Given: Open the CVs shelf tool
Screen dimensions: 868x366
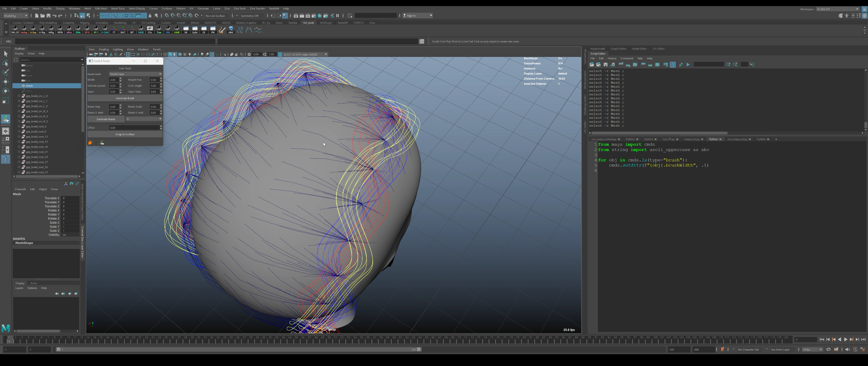Looking at the screenshot, I should pyautogui.click(x=150, y=30).
